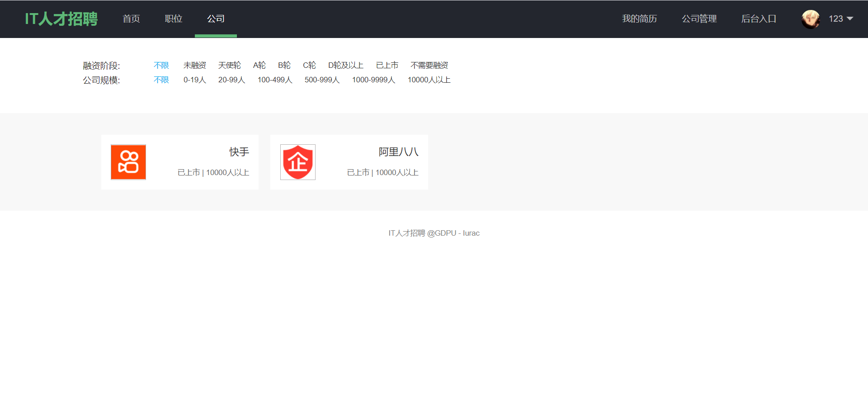The height and width of the screenshot is (408, 868).
Task: Select company size 100-499人
Action: tap(275, 80)
